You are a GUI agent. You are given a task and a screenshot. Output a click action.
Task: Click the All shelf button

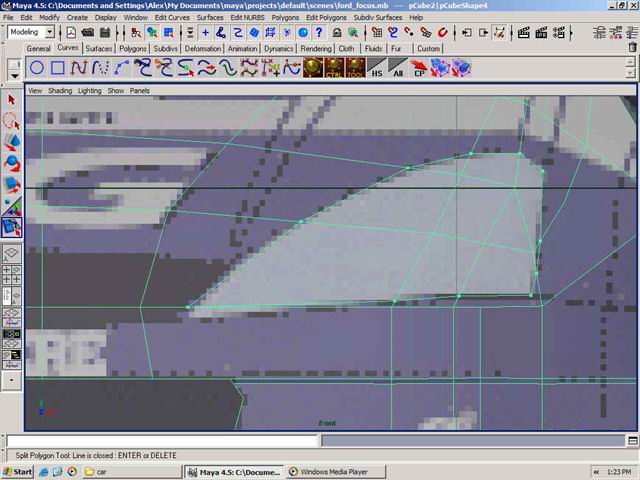click(x=398, y=69)
